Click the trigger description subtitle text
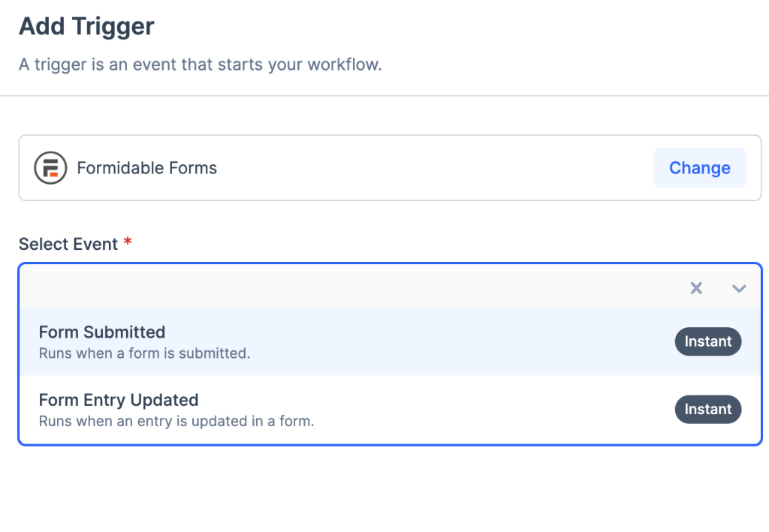The height and width of the screenshot is (532, 769). pyautogui.click(x=200, y=65)
